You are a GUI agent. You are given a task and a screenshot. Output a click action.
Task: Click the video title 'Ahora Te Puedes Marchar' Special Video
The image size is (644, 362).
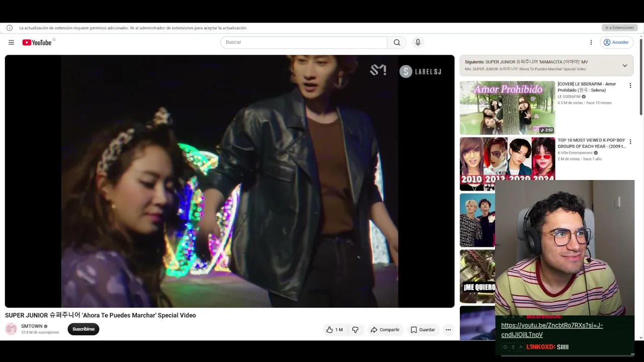point(101,315)
